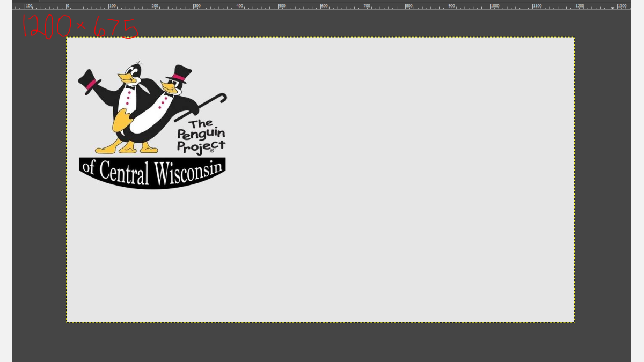Click the 1200 mark on the horizontal ruler
The image size is (644, 362).
pos(579,6)
